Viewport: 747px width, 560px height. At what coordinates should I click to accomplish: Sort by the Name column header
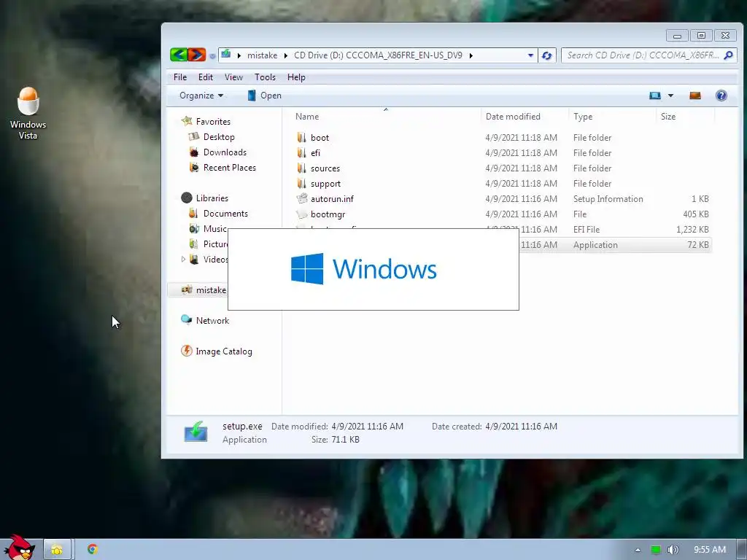point(385,117)
